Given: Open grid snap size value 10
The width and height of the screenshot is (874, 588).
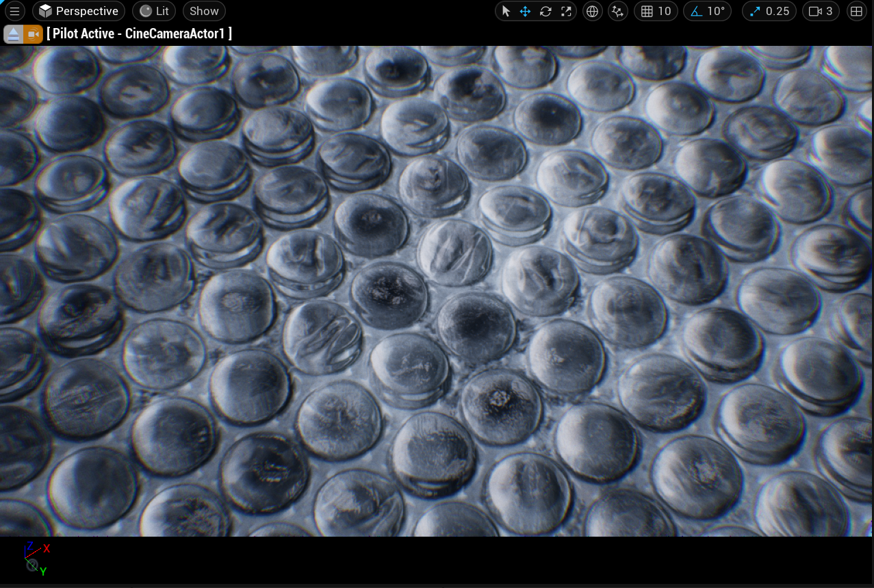Looking at the screenshot, I should coord(665,11).
